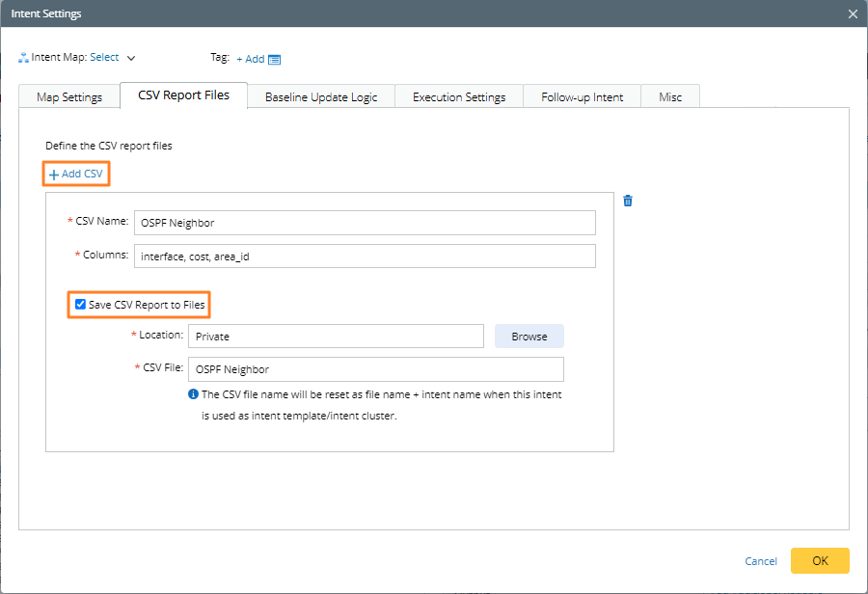The height and width of the screenshot is (594, 868).
Task: Click the Columns input field
Action: 365,256
